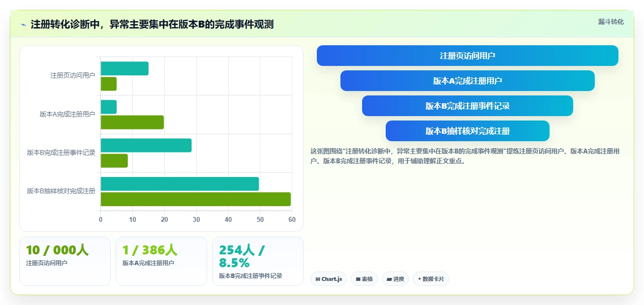This screenshot has width=644, height=305.
Task: Select the 漏斗转化 tag at top right
Action: click(x=611, y=22)
